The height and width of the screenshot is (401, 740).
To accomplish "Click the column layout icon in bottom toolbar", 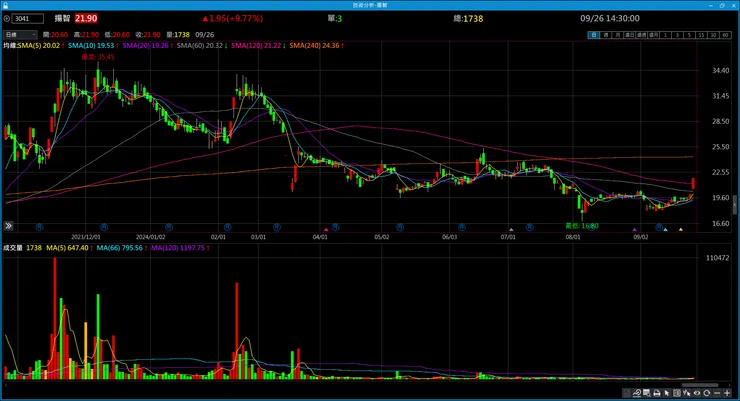I will tap(677, 393).
